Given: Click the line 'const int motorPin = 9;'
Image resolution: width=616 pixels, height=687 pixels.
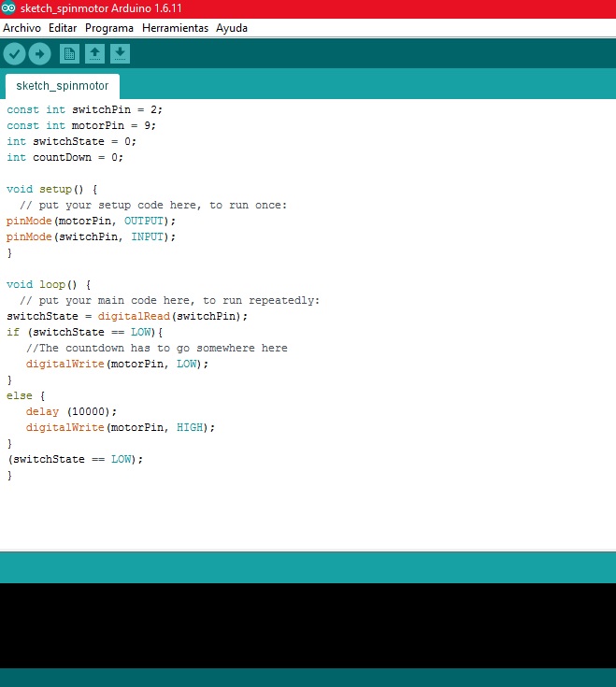Looking at the screenshot, I should pyautogui.click(x=81, y=125).
